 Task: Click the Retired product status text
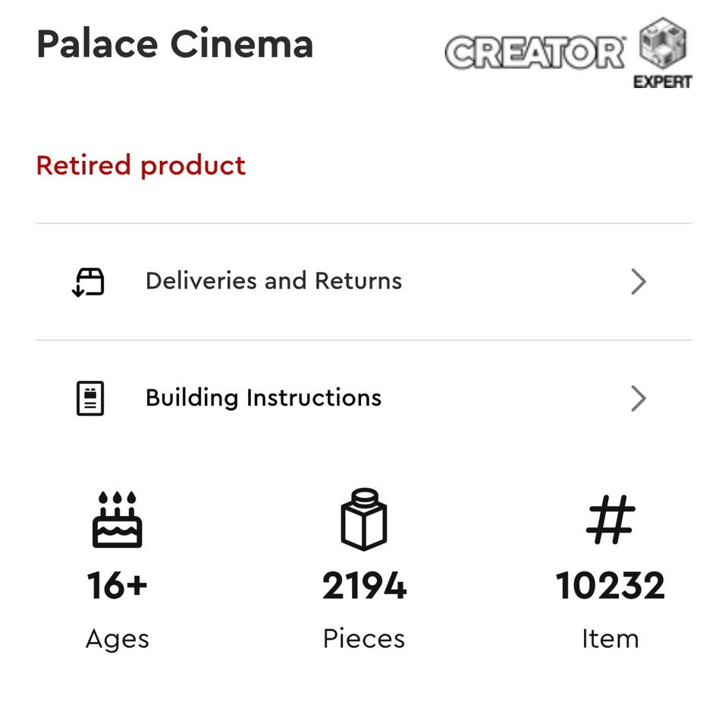coord(141,165)
